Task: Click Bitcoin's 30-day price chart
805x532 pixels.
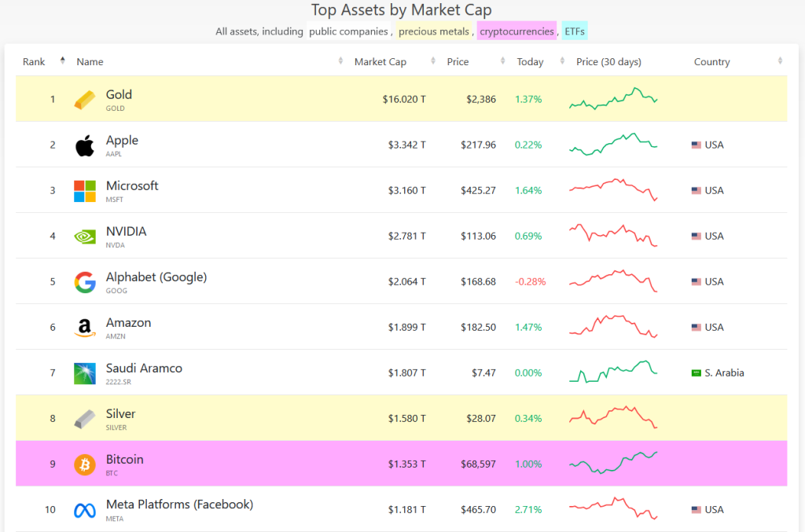Action: click(613, 462)
